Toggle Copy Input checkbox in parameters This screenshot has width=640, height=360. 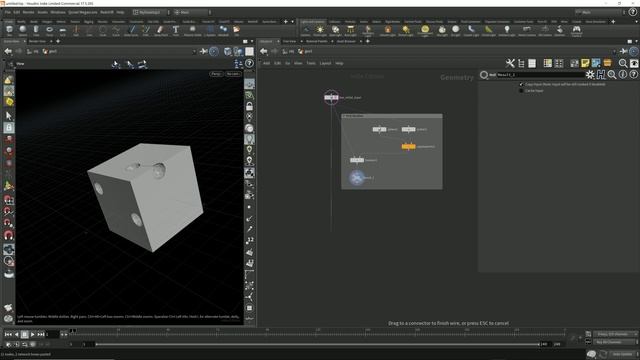[x=521, y=84]
